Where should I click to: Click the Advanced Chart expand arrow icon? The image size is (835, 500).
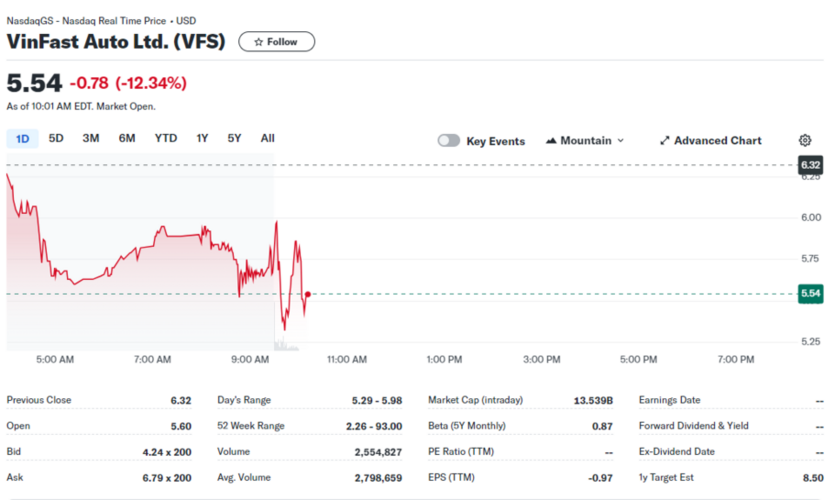(x=665, y=141)
